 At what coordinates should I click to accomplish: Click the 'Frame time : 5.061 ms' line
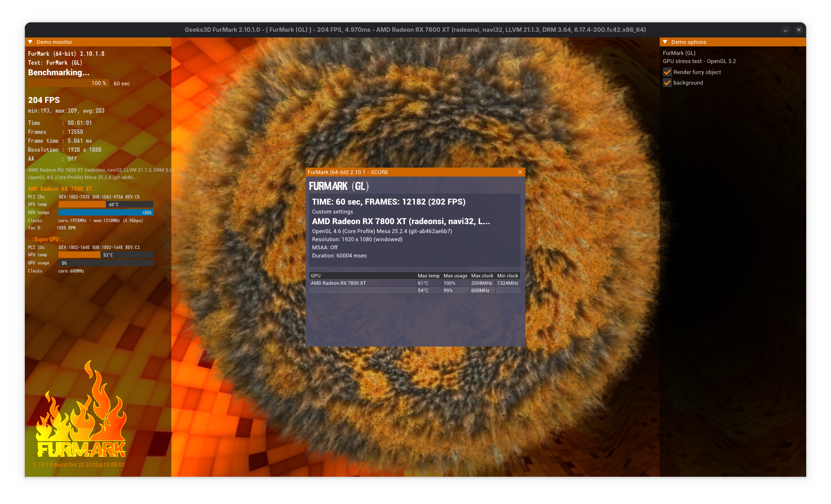60,141
